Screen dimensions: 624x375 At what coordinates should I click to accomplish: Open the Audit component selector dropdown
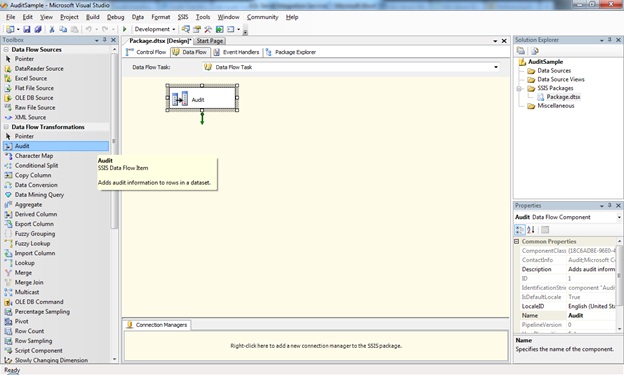point(619,217)
